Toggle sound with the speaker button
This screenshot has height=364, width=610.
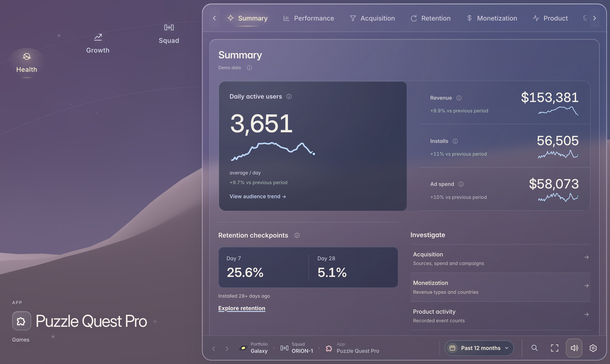click(574, 348)
